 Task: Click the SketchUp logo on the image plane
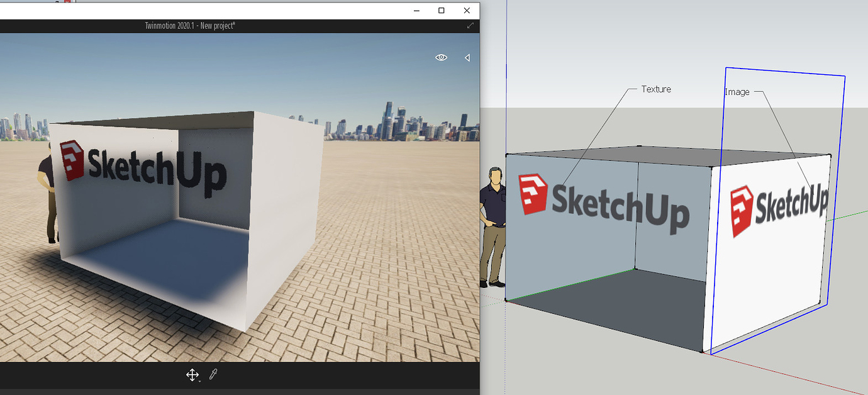[780, 200]
